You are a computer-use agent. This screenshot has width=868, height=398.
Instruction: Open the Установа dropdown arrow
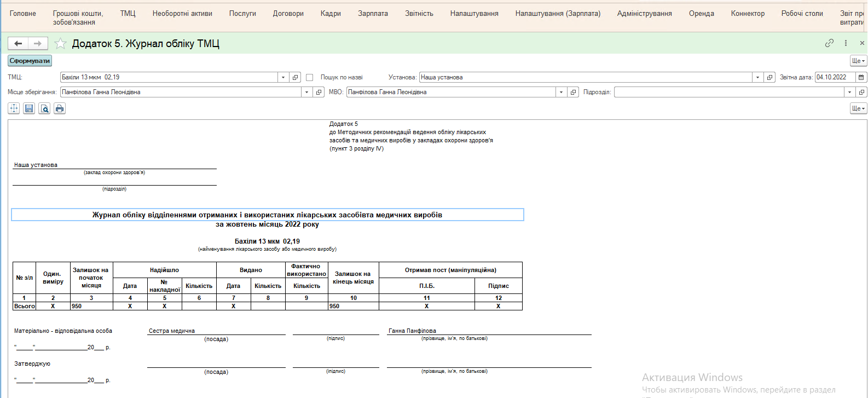click(757, 77)
